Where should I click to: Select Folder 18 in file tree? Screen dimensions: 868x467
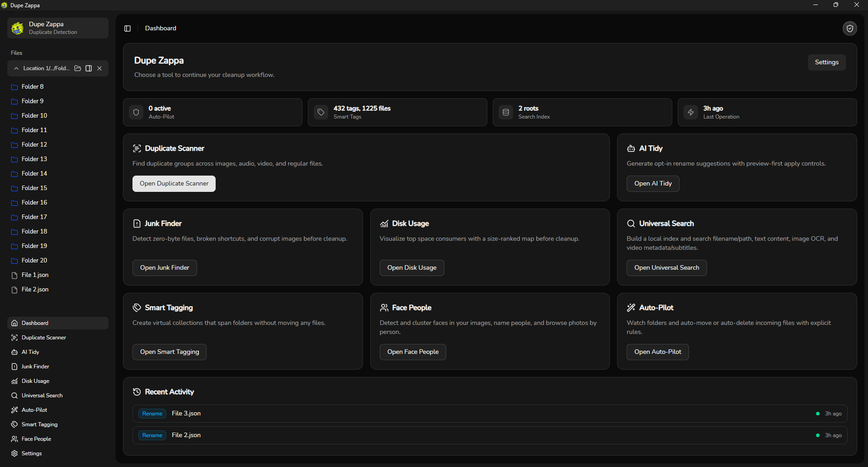pos(58,232)
